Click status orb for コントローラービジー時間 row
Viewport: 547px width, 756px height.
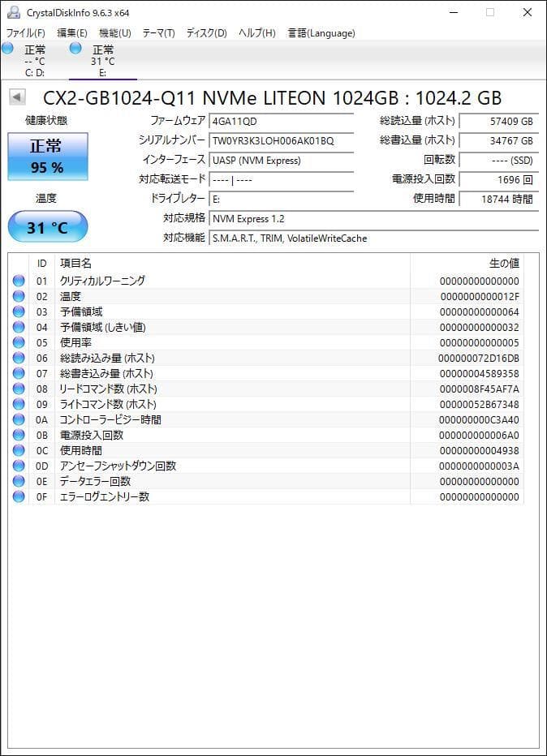click(x=19, y=419)
